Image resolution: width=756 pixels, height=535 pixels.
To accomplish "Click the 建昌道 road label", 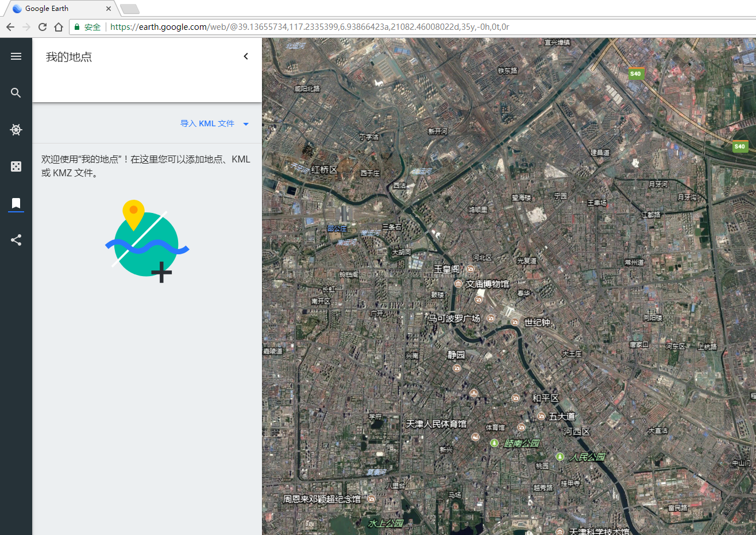I will point(600,153).
